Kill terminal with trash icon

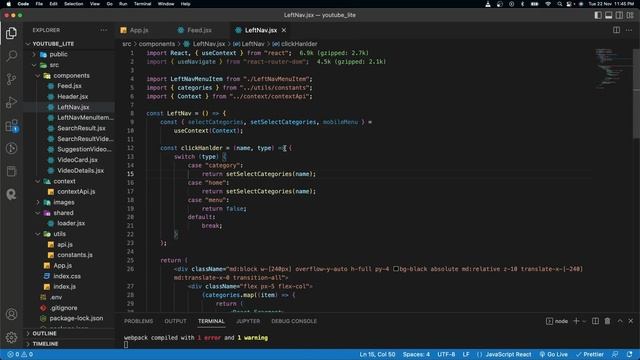tap(607, 321)
